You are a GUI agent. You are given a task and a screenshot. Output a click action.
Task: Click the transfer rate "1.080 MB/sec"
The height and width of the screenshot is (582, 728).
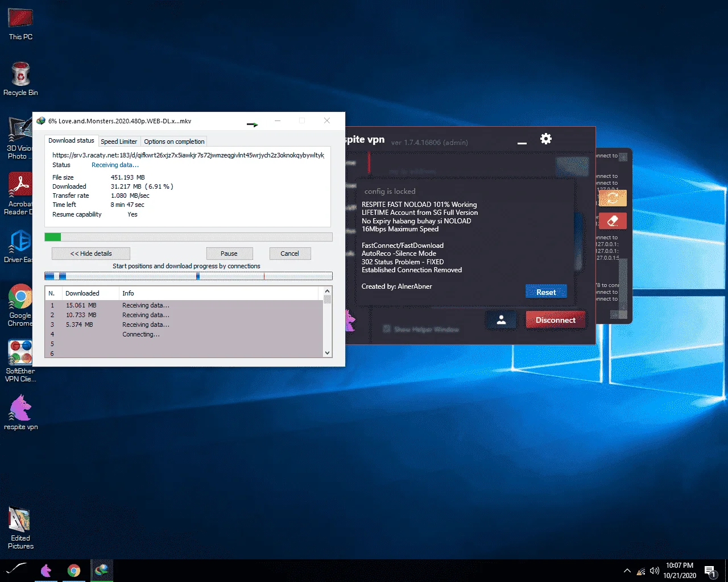(x=130, y=196)
